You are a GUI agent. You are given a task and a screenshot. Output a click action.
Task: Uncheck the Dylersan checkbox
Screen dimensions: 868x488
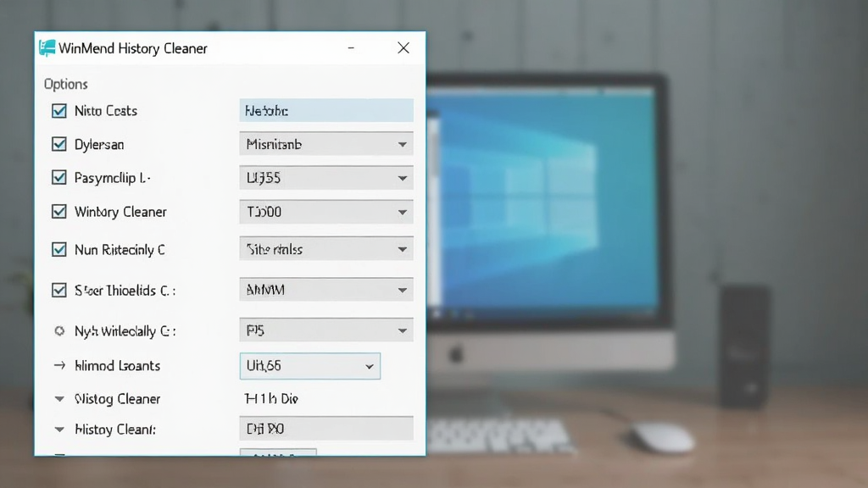pyautogui.click(x=59, y=144)
